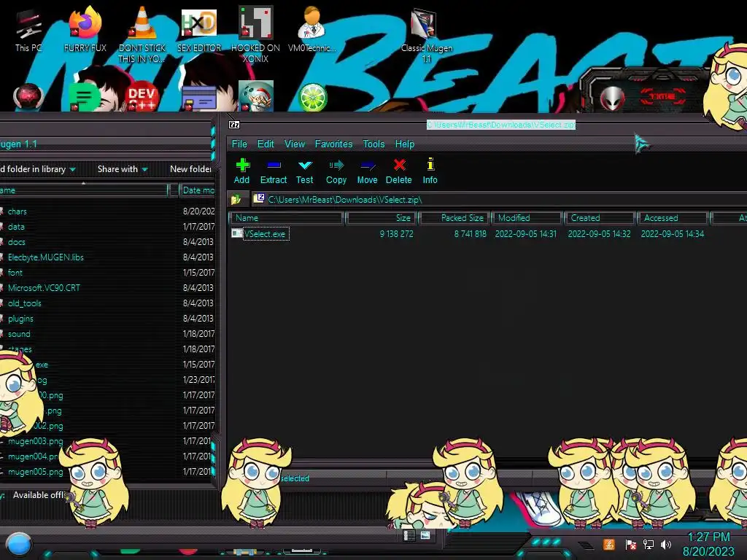This screenshot has height=560, width=747.
Task: Click the Start orb button
Action: click(19, 544)
